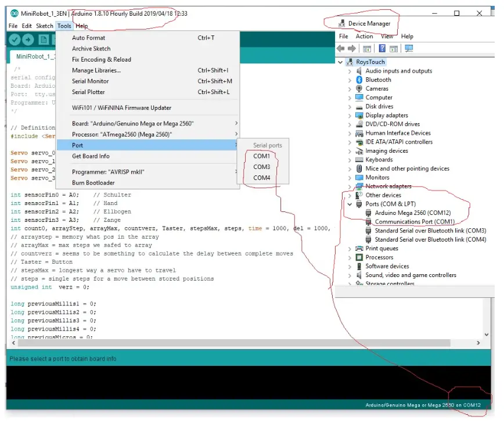The height and width of the screenshot is (424, 504).
Task: Choose Burn Bootloader
Action: (x=148, y=183)
